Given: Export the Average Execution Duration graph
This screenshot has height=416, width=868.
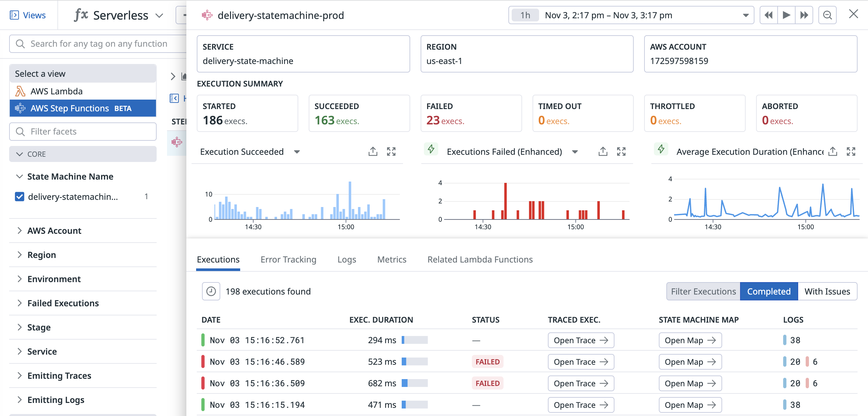Looking at the screenshot, I should (833, 152).
